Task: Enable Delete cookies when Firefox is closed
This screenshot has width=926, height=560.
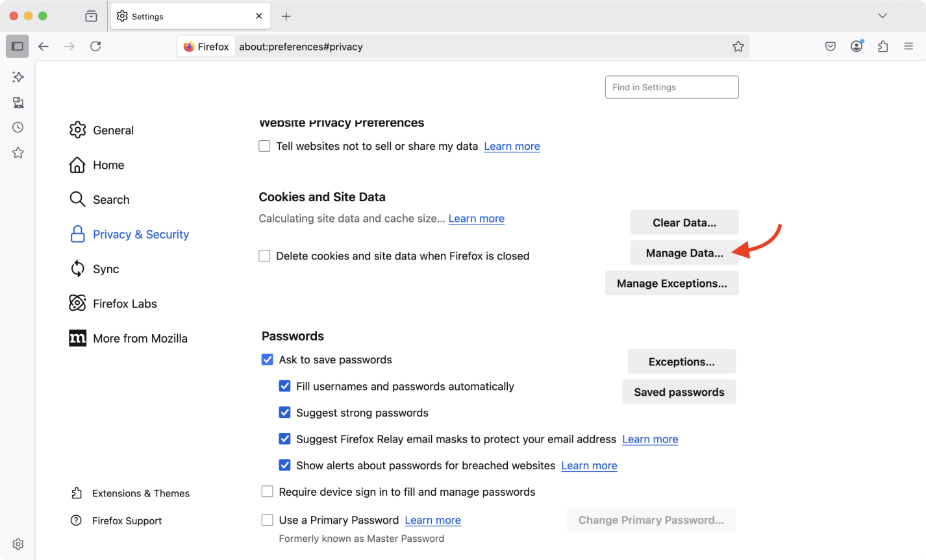Action: tap(264, 256)
